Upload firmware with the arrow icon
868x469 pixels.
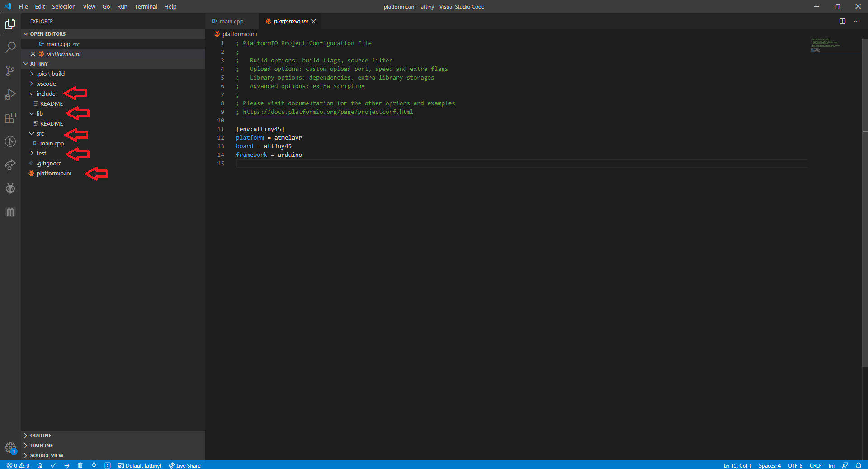click(67, 465)
